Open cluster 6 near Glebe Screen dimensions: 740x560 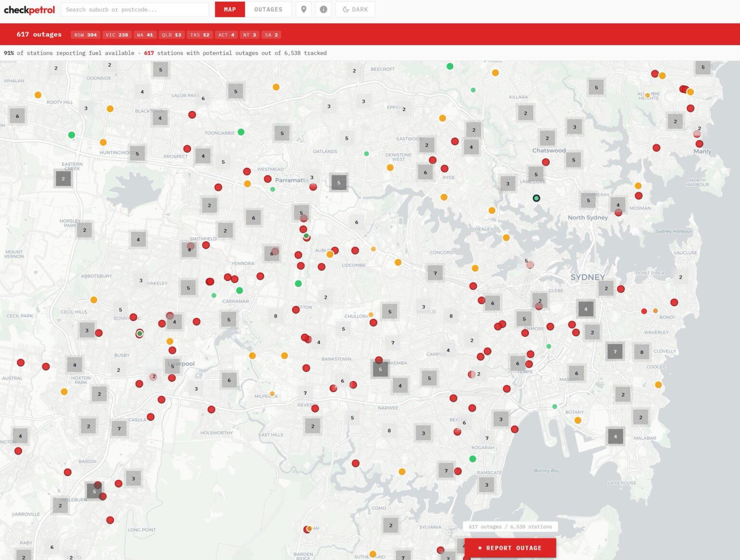coord(492,303)
